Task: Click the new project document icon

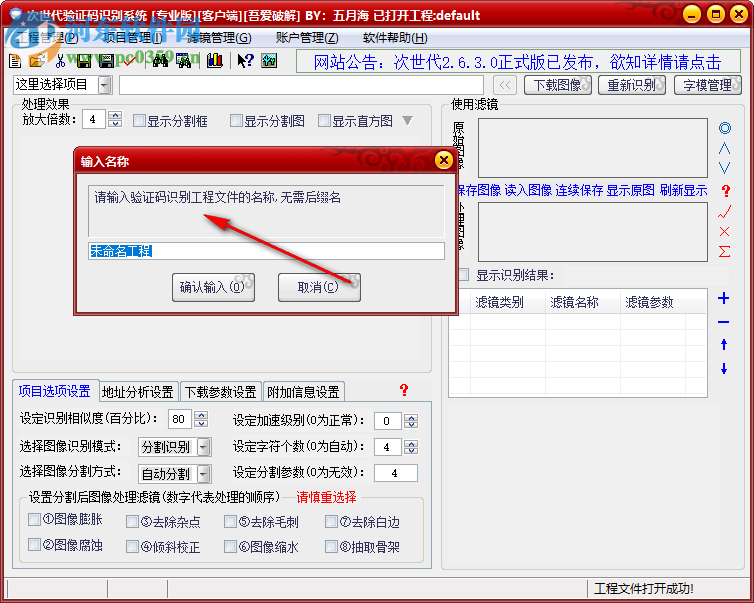Action: pos(15,61)
